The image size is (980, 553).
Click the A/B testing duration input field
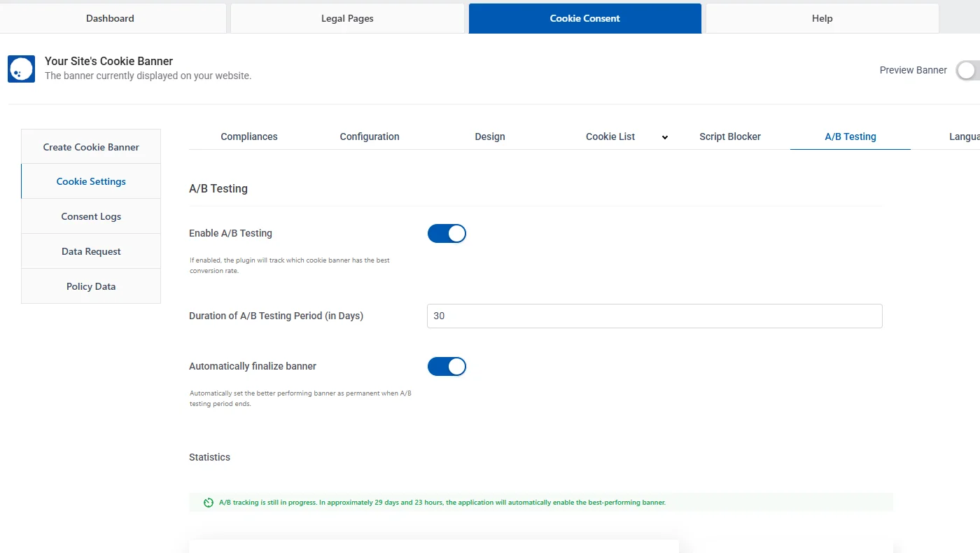[654, 316]
